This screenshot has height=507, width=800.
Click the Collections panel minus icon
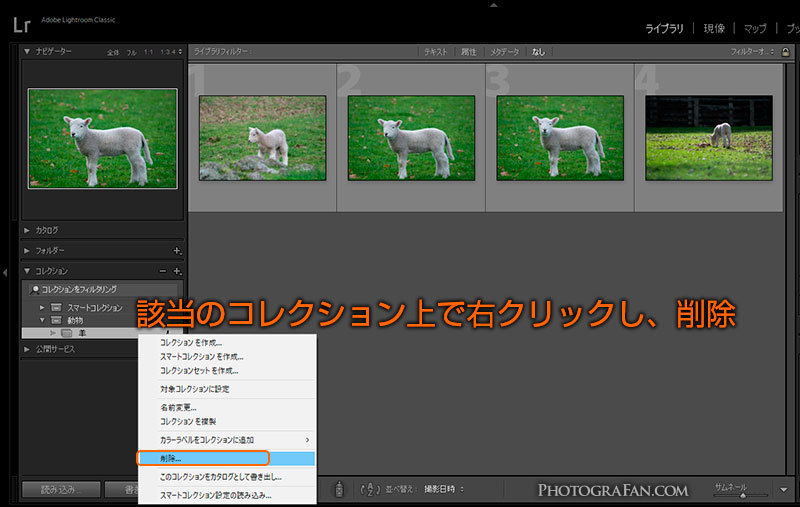(163, 271)
